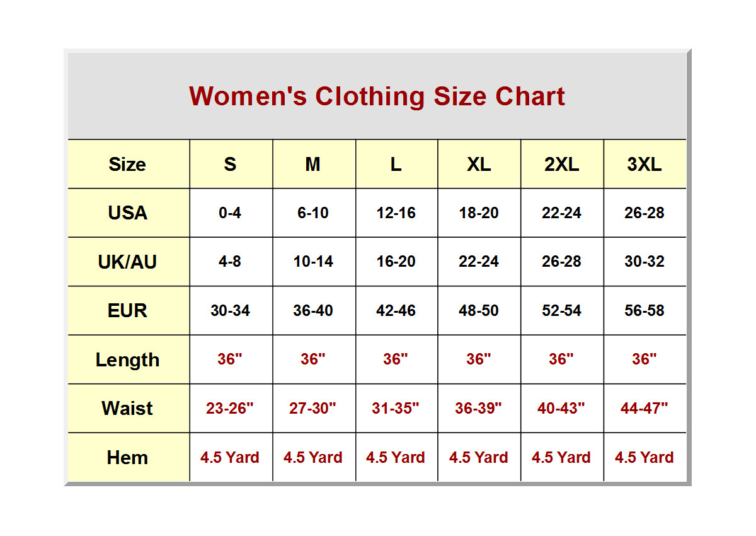
Task: Click the UK/AU 22-24 cell
Action: click(479, 262)
